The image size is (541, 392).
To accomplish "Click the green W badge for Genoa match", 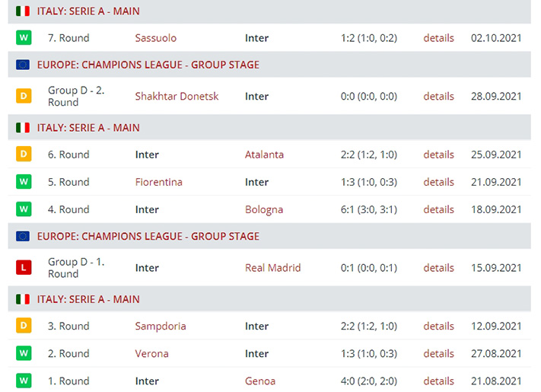I will (24, 381).
